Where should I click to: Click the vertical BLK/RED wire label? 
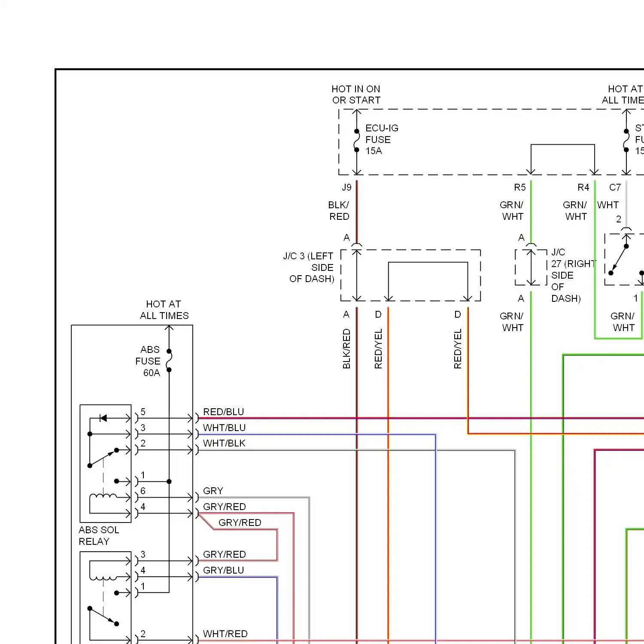pos(346,349)
